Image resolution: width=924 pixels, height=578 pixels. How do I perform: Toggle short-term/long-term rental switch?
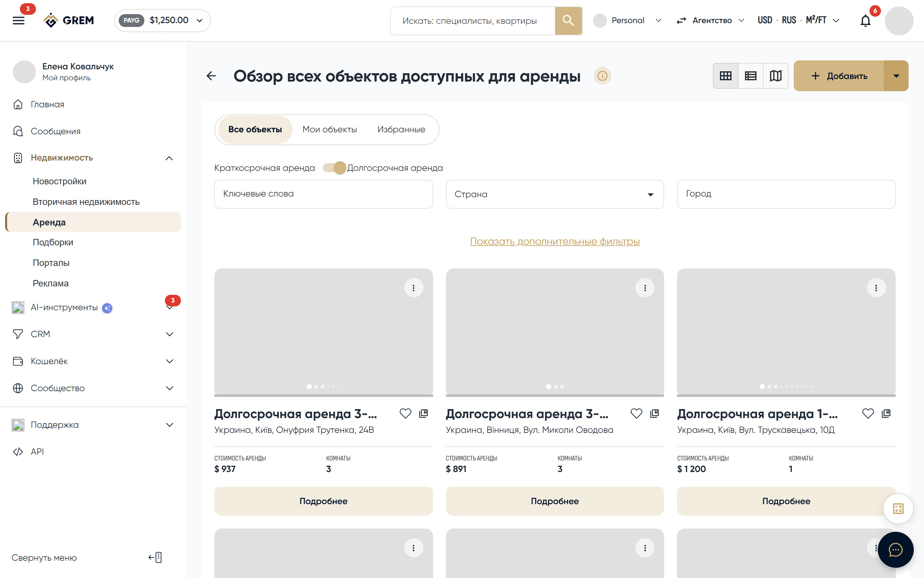(335, 168)
